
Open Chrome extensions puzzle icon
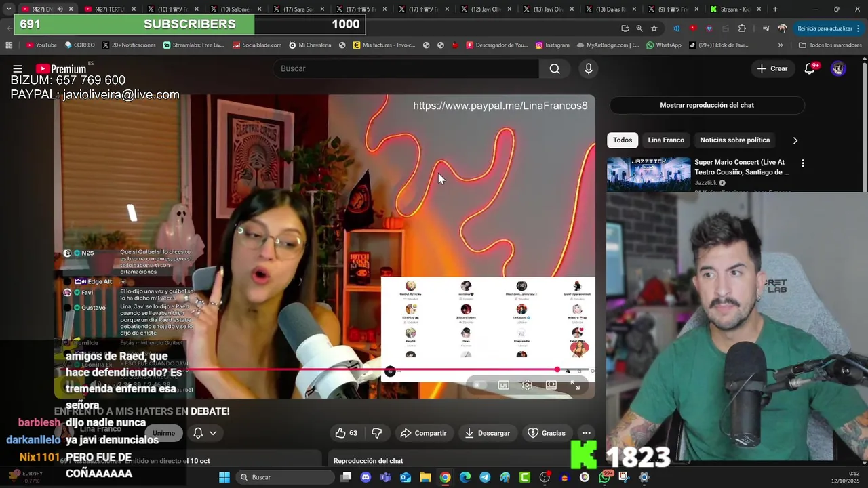point(742,28)
